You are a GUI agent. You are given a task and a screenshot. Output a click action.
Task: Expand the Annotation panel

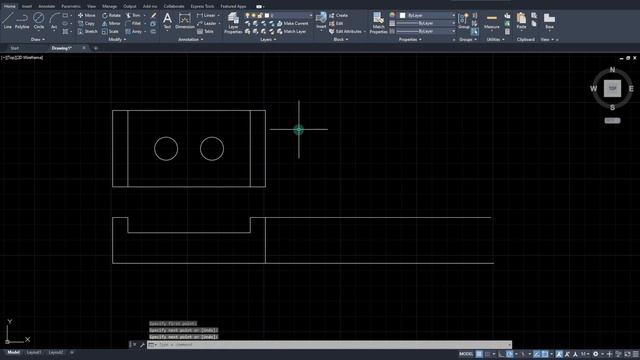point(191,40)
